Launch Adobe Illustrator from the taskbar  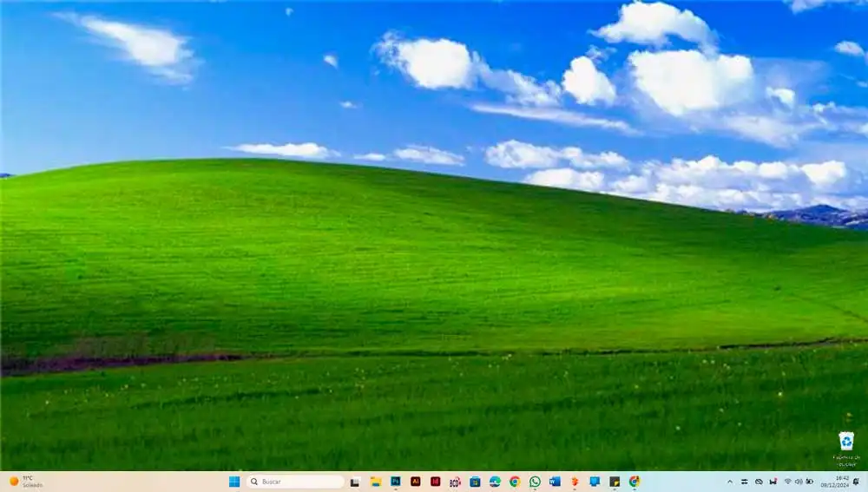pos(415,482)
